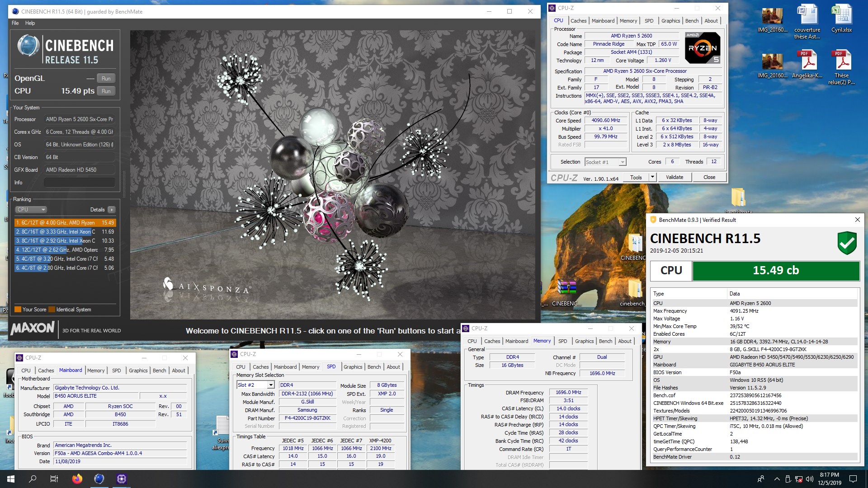Click Validate in CPU-Z
The image size is (868, 488).
click(x=675, y=178)
